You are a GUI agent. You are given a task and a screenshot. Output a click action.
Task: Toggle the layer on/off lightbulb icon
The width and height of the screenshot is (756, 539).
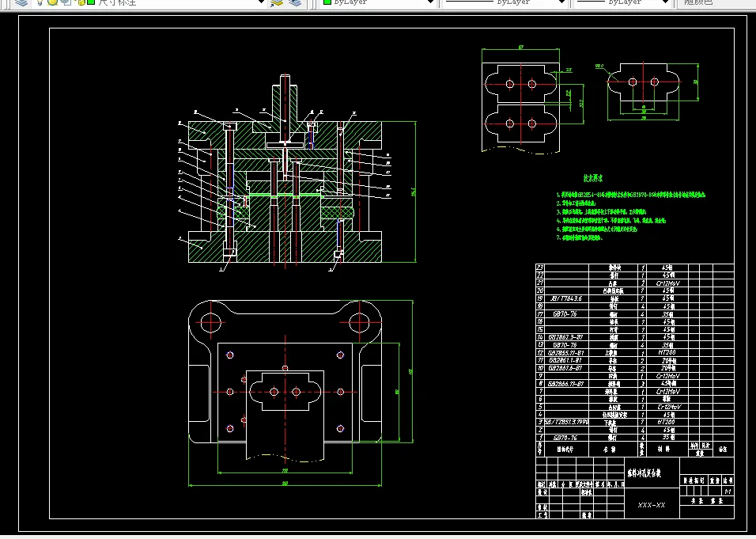40,2
